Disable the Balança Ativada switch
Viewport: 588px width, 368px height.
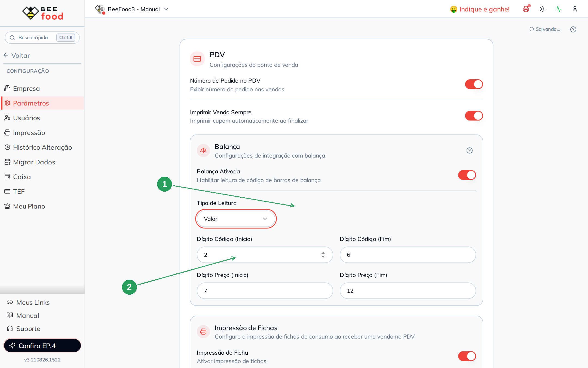pos(467,175)
